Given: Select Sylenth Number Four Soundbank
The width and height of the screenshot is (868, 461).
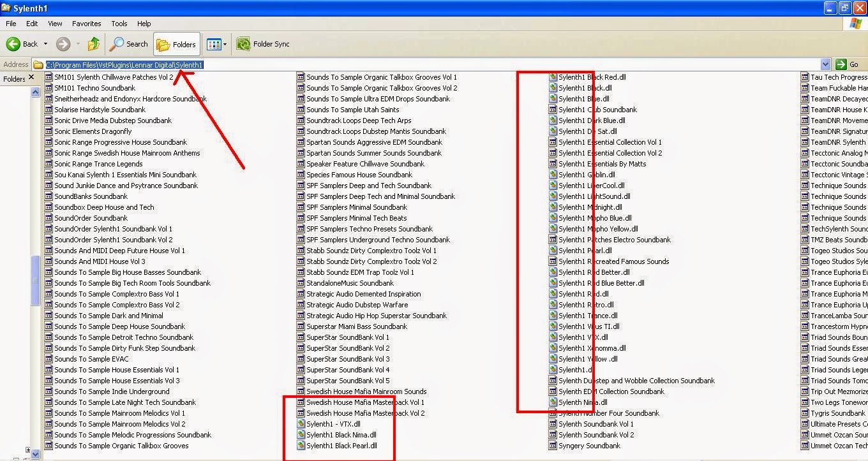Looking at the screenshot, I should (608, 413).
